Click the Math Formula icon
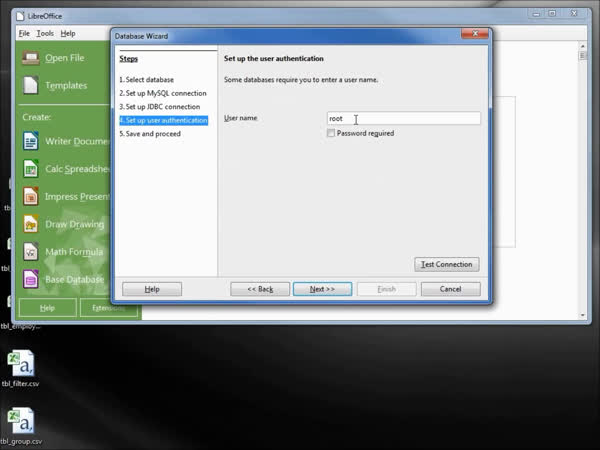Image resolution: width=600 pixels, height=450 pixels. tap(30, 252)
